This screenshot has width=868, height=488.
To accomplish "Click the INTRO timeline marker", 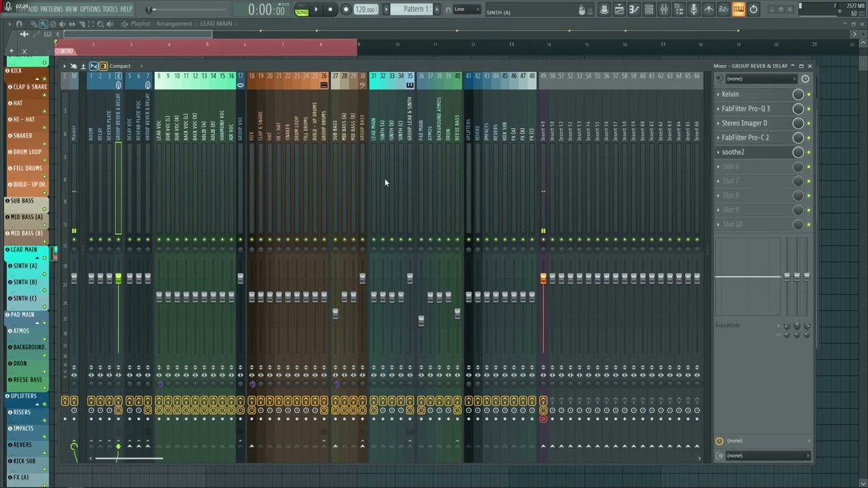I will pyautogui.click(x=66, y=51).
